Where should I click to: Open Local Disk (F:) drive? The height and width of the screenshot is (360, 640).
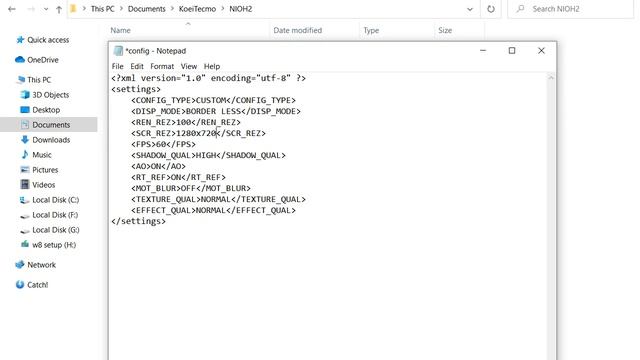tap(55, 215)
